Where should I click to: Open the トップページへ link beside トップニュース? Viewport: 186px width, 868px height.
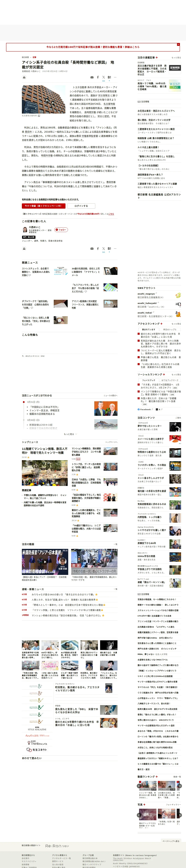pyautogui.click(x=111, y=442)
